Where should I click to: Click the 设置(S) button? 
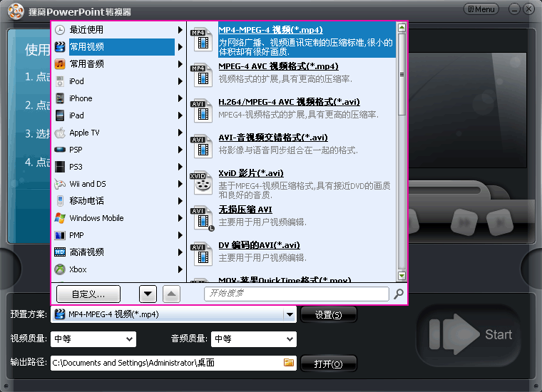pos(328,314)
